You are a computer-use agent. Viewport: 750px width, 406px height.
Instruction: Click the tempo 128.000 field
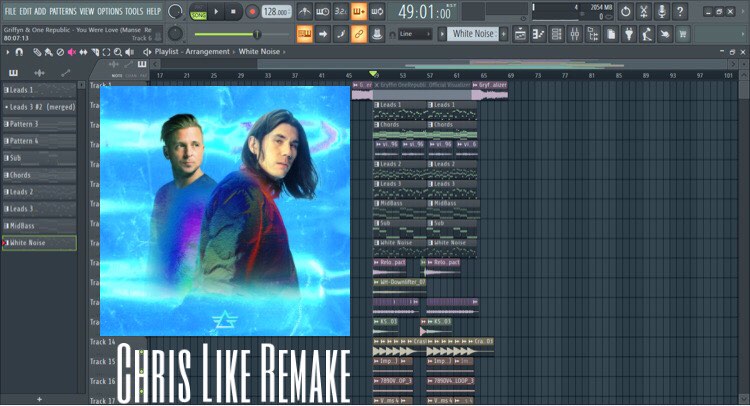pyautogui.click(x=276, y=12)
